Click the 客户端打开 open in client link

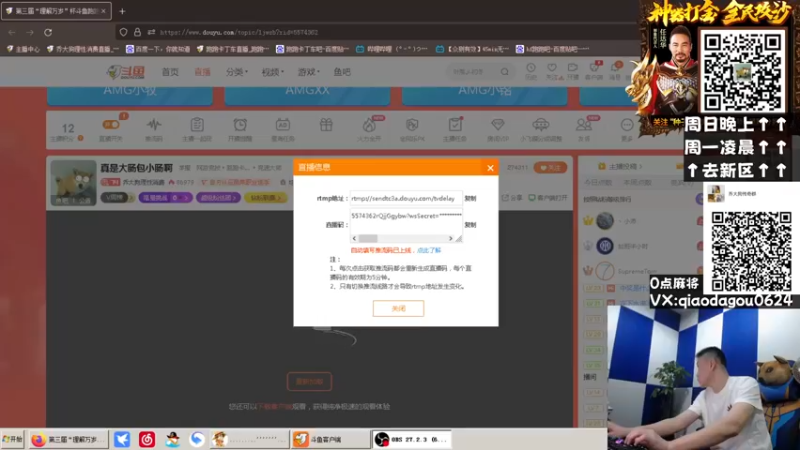[x=548, y=197]
